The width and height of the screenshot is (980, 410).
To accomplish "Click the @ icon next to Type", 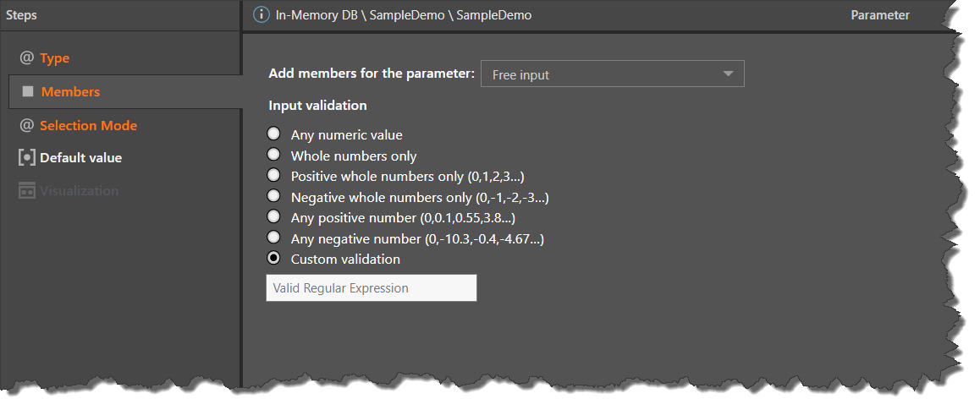I will 27,57.
